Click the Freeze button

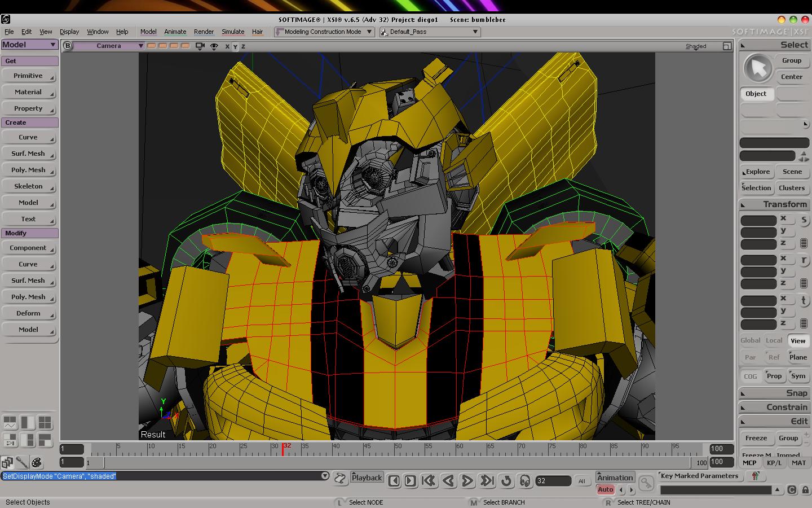(756, 438)
